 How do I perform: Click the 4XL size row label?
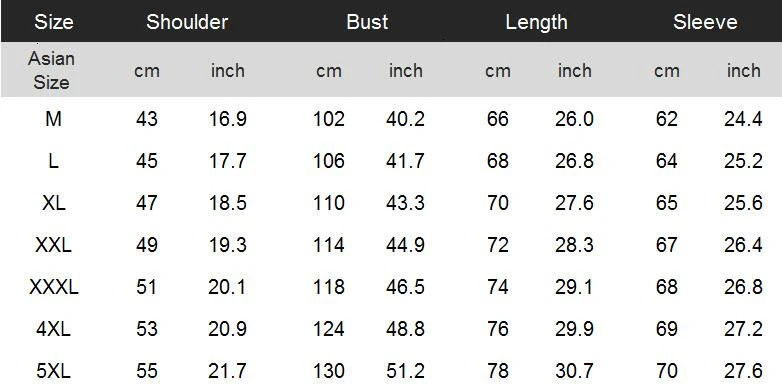tap(53, 329)
